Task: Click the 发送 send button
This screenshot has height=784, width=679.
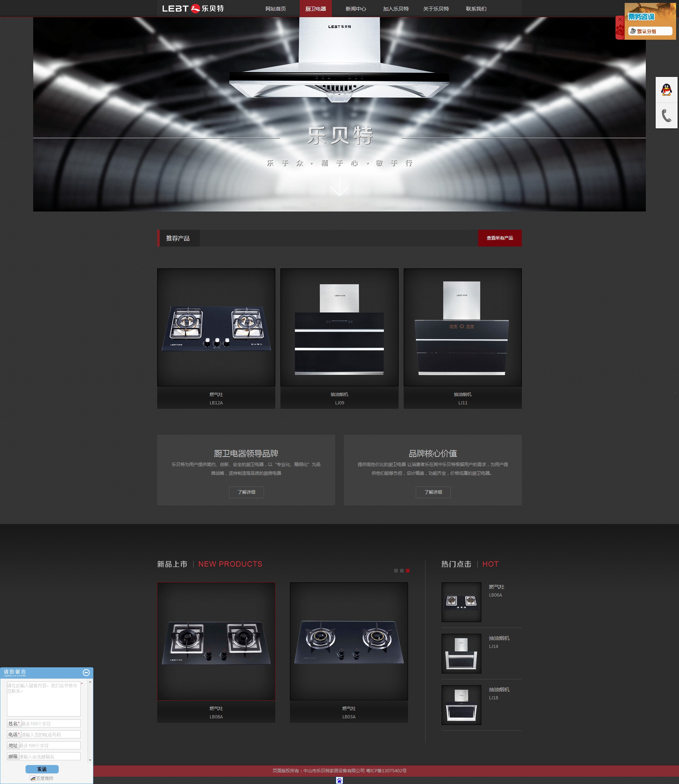Action: click(42, 769)
